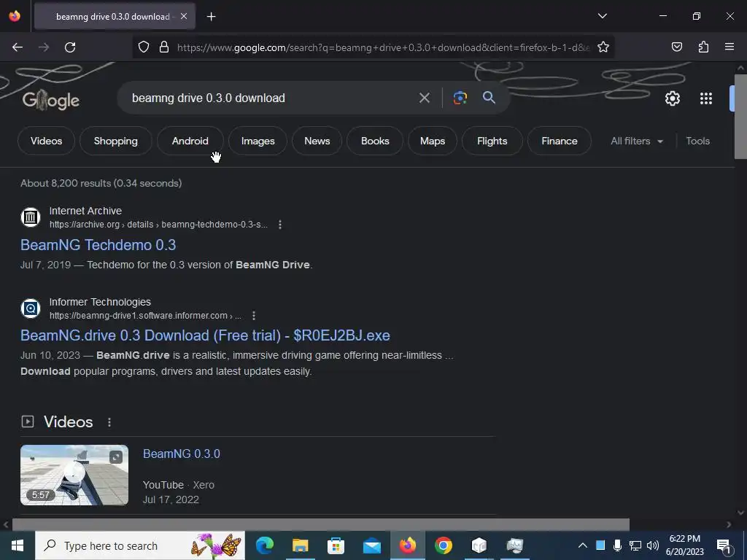Open the Windows Start menu
The width and height of the screenshot is (747, 560).
(x=18, y=545)
